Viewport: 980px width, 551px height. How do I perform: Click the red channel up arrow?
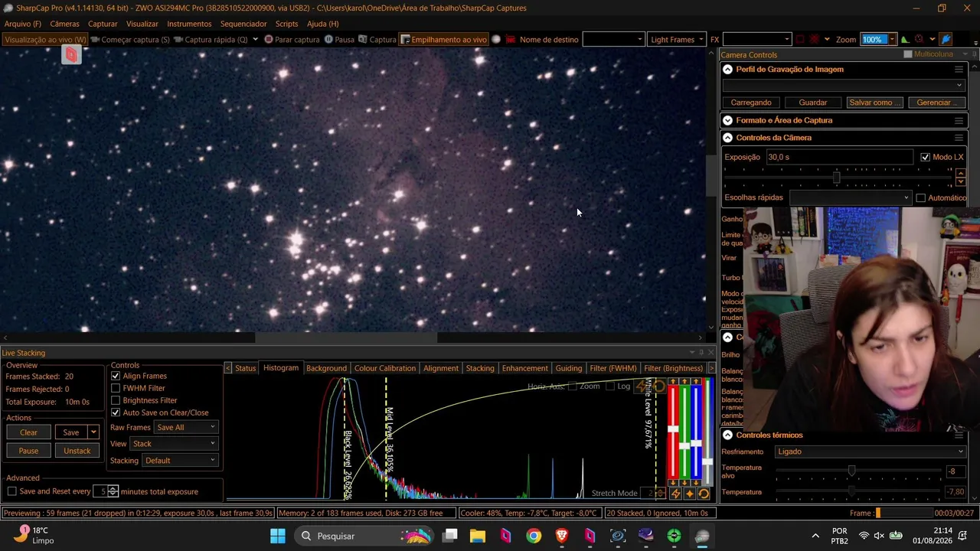pos(673,381)
